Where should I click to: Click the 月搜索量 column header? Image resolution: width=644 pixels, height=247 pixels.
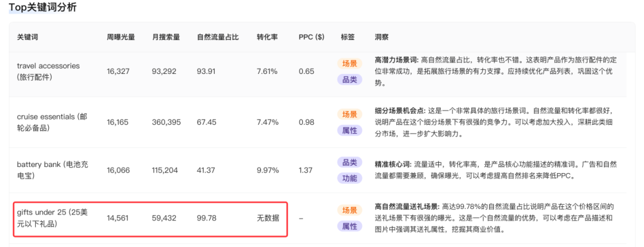(x=166, y=37)
